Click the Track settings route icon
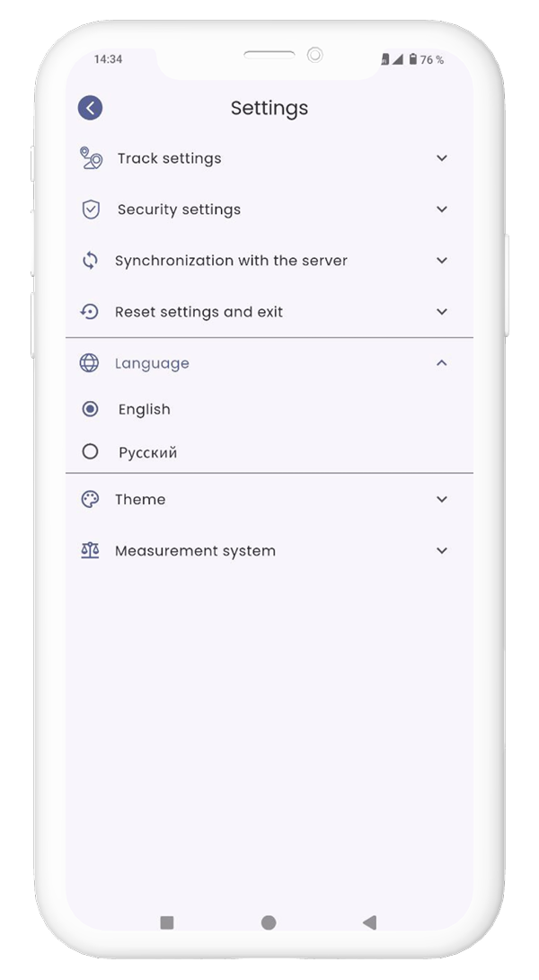The height and width of the screenshot is (980, 539). pyautogui.click(x=90, y=158)
